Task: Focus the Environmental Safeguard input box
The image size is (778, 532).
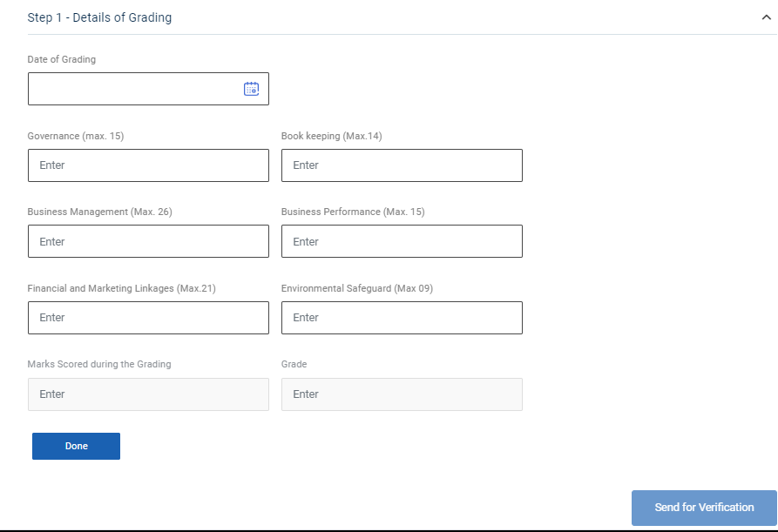Action: [x=402, y=318]
